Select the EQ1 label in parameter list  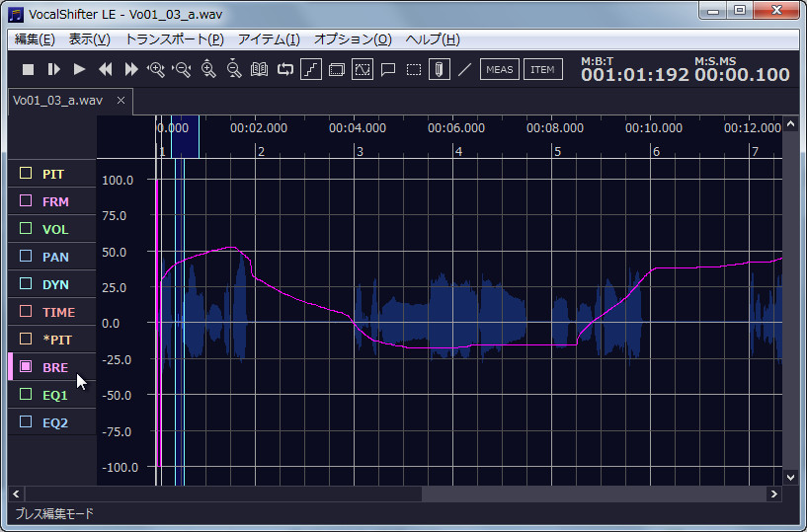click(55, 395)
